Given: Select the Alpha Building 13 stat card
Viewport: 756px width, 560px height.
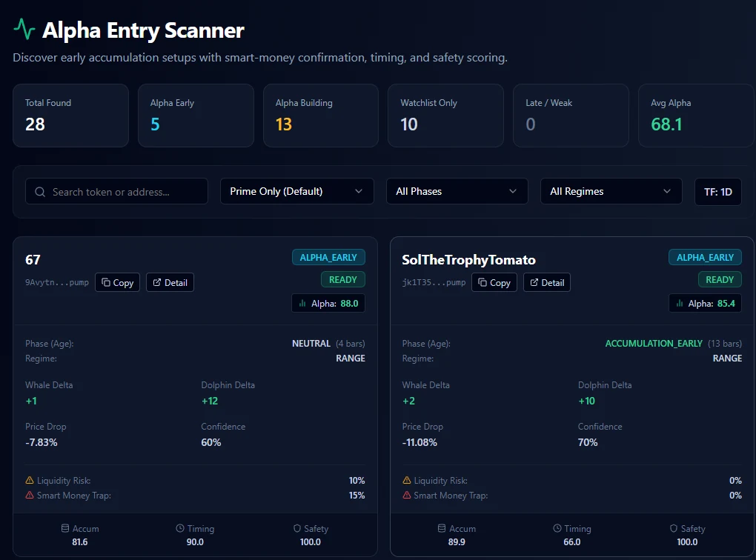Looking at the screenshot, I should [x=321, y=116].
